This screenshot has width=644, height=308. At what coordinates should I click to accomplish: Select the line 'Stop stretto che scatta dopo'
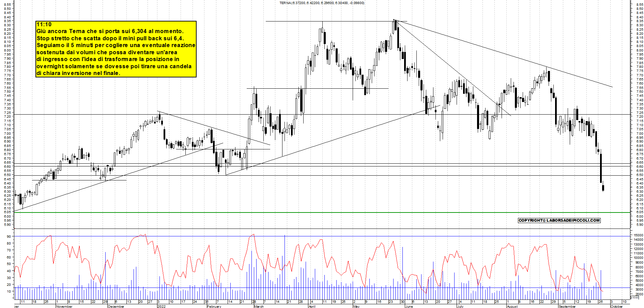[110, 38]
